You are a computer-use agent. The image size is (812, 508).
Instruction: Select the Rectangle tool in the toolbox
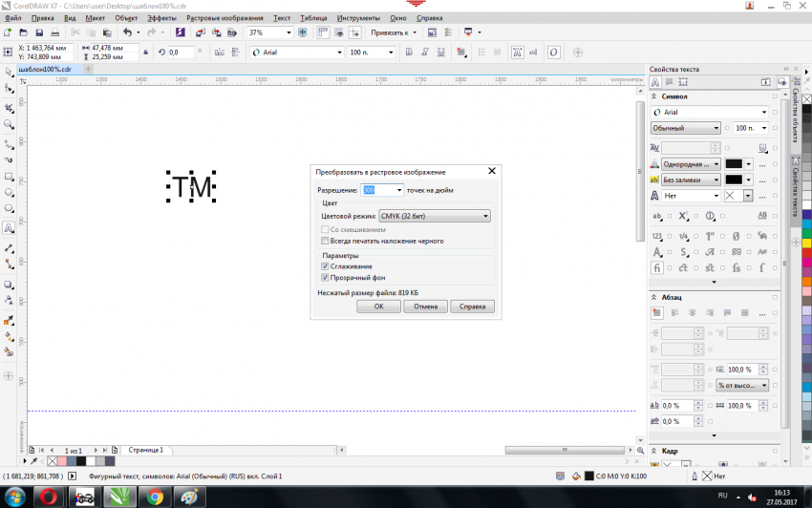9,177
